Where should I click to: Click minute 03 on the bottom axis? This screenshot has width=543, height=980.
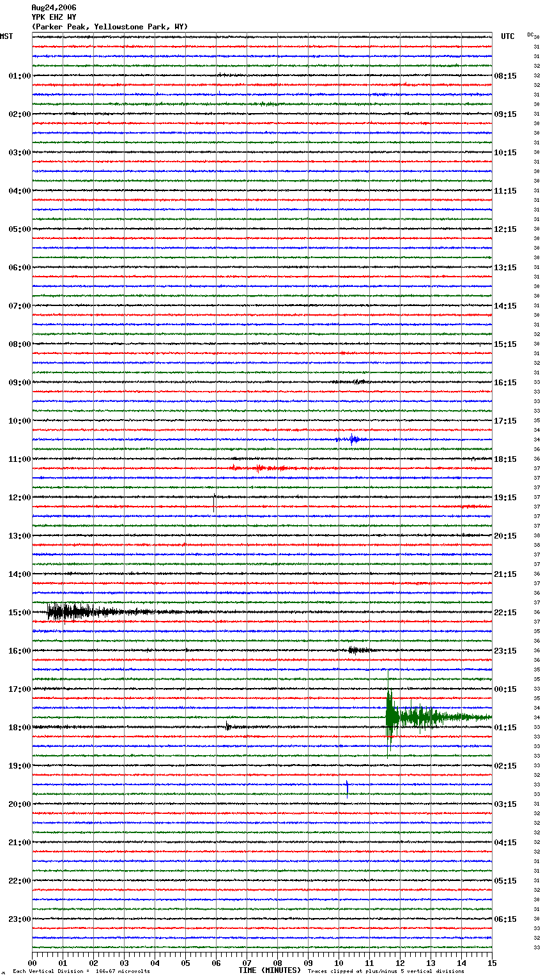pos(124,962)
